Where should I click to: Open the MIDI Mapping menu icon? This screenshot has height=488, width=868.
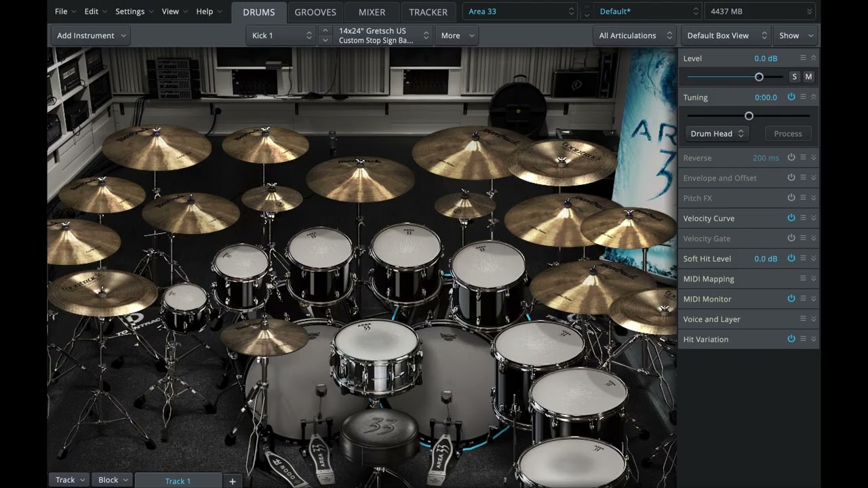click(803, 279)
